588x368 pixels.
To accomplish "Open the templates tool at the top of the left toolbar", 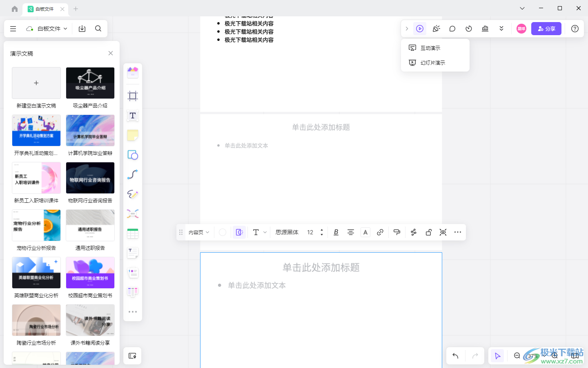I will pos(133,73).
